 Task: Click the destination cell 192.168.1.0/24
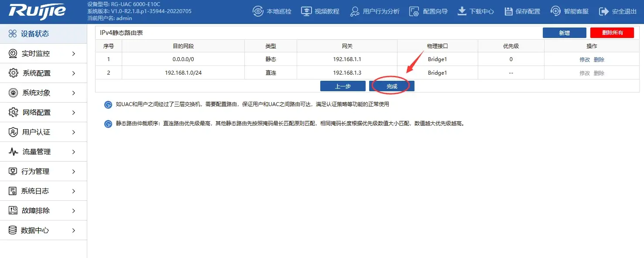183,73
